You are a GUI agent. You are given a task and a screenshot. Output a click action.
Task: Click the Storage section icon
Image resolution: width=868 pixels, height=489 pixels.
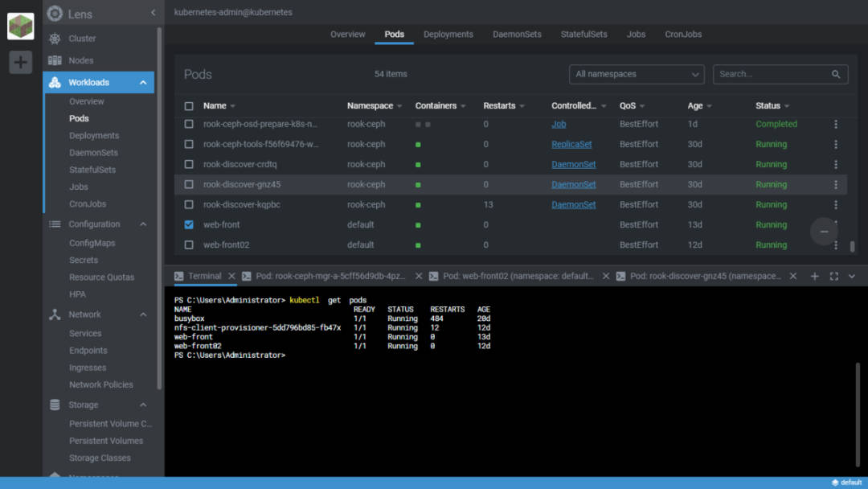tap(55, 405)
